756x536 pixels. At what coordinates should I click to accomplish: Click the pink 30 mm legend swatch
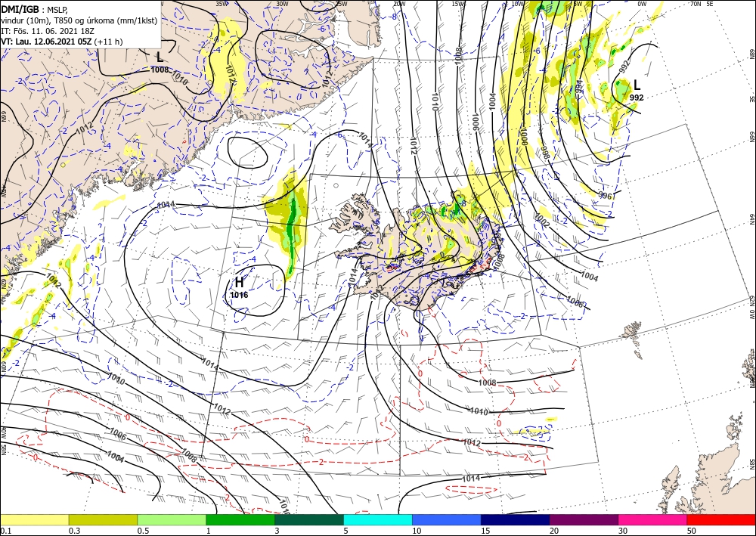[653, 519]
